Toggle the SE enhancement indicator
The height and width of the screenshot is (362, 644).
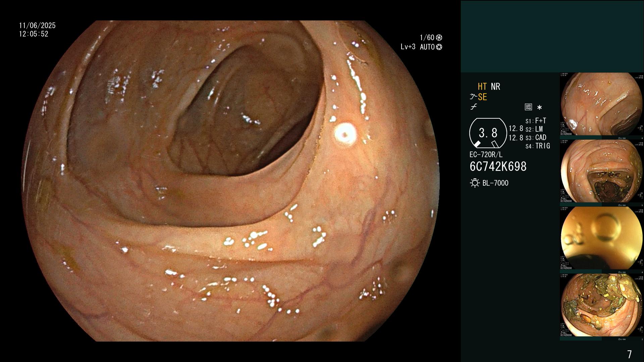[482, 97]
